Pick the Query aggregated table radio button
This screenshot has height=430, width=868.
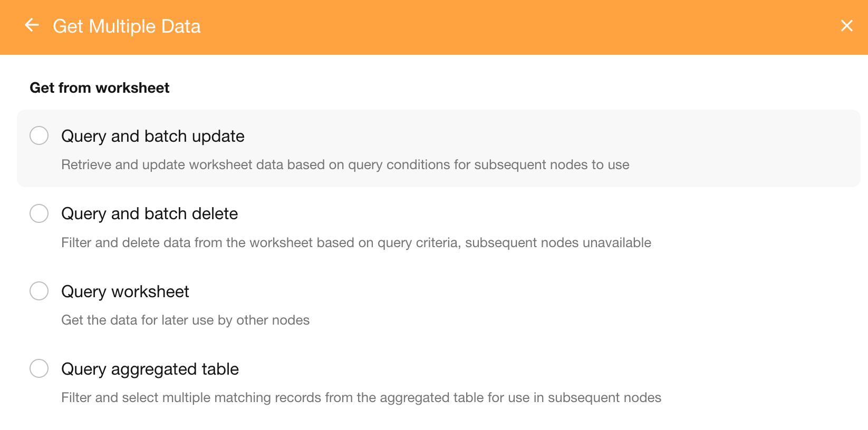click(x=39, y=368)
